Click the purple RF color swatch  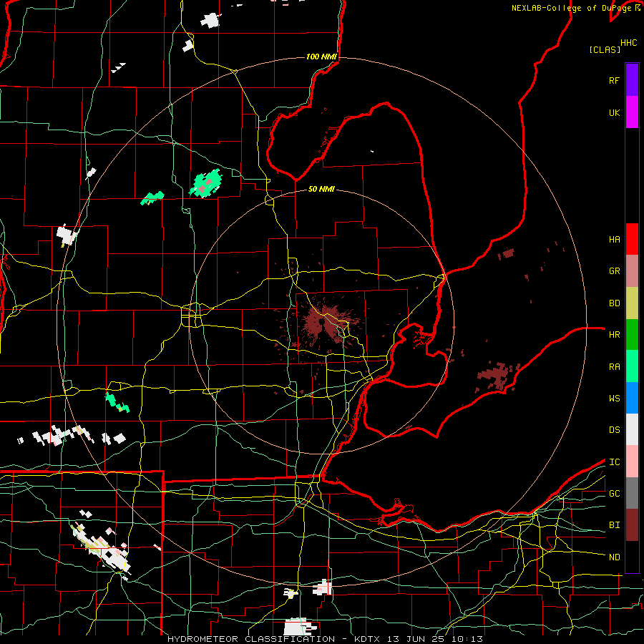(632, 80)
